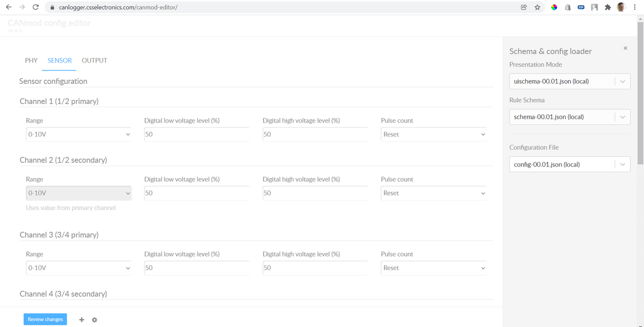Reload the current browser page
The width and height of the screenshot is (644, 327).
(x=35, y=7)
